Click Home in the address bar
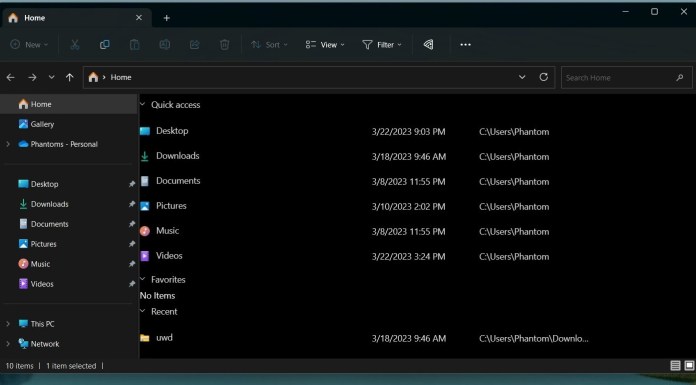Screen dimensions: 696x385 [121, 77]
